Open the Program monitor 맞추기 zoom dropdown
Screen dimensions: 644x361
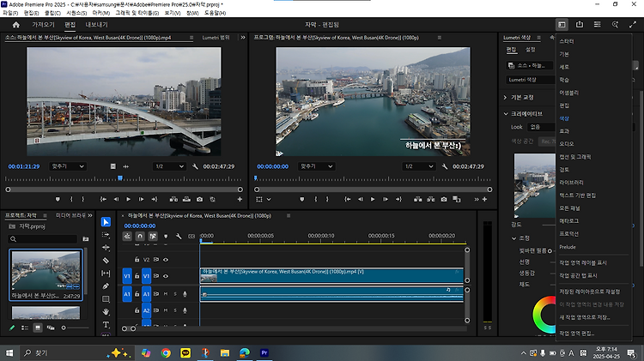(317, 165)
